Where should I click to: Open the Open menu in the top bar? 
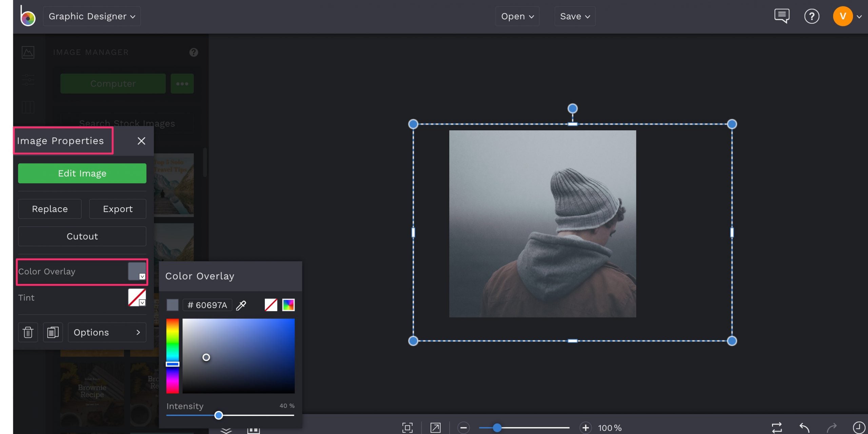click(517, 16)
